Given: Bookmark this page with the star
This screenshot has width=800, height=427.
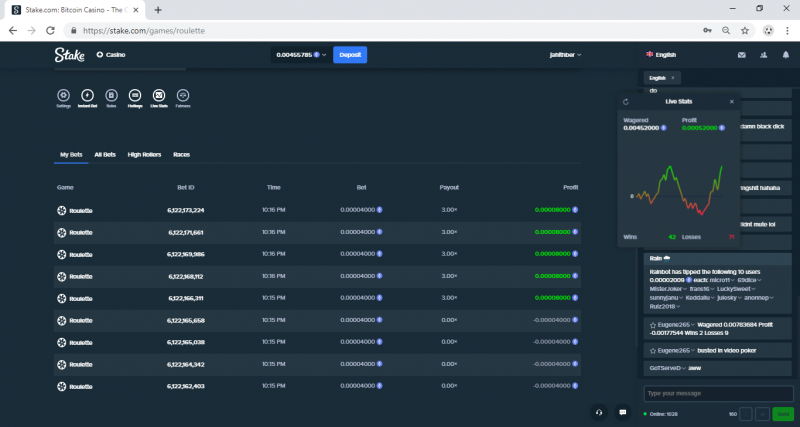Looking at the screenshot, I should pyautogui.click(x=745, y=31).
